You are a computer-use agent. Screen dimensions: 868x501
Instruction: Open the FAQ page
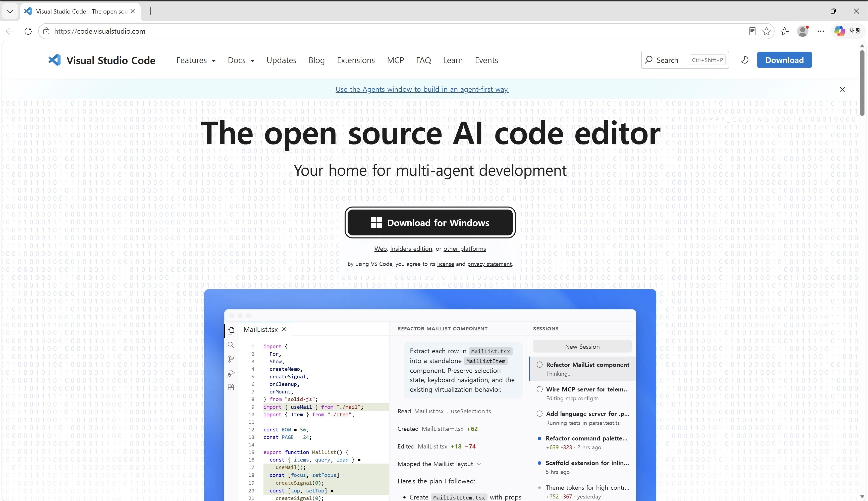[x=423, y=60]
